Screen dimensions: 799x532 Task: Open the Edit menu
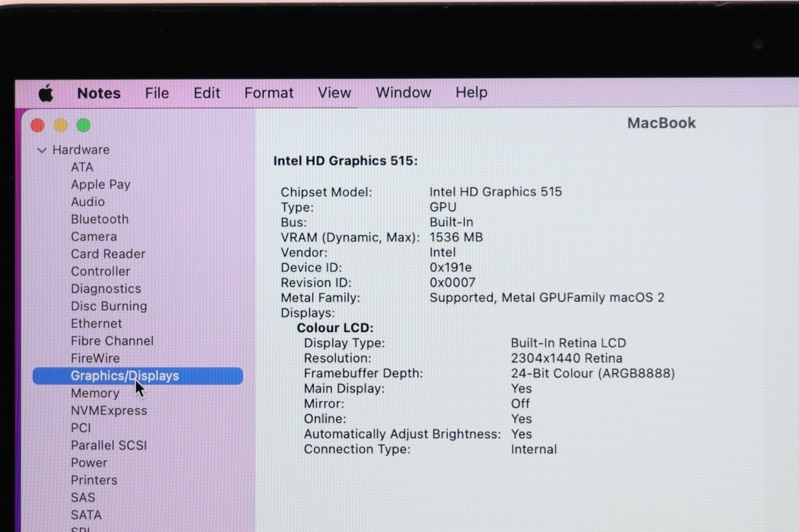207,93
